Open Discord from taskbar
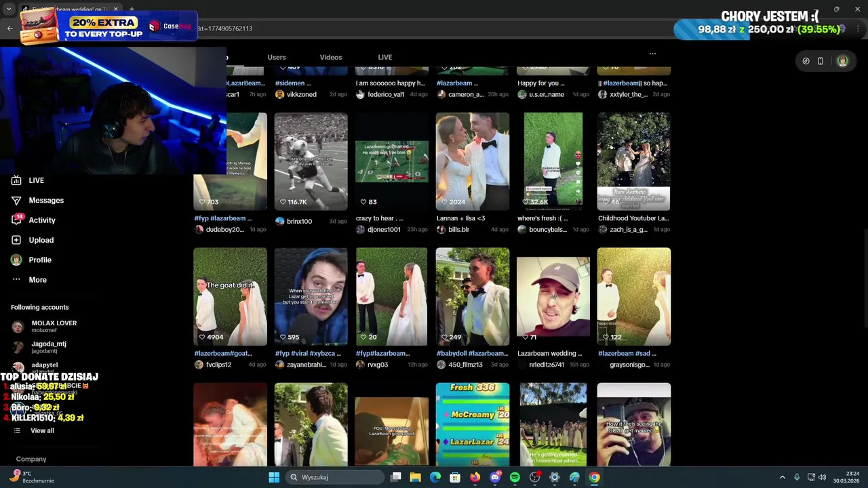The height and width of the screenshot is (488, 868). (x=495, y=477)
